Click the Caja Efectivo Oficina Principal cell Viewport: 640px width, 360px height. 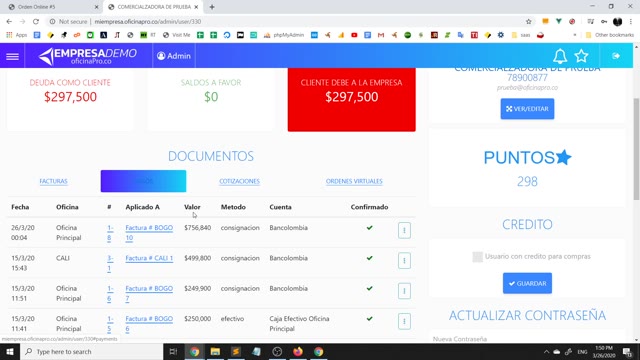coord(299,324)
